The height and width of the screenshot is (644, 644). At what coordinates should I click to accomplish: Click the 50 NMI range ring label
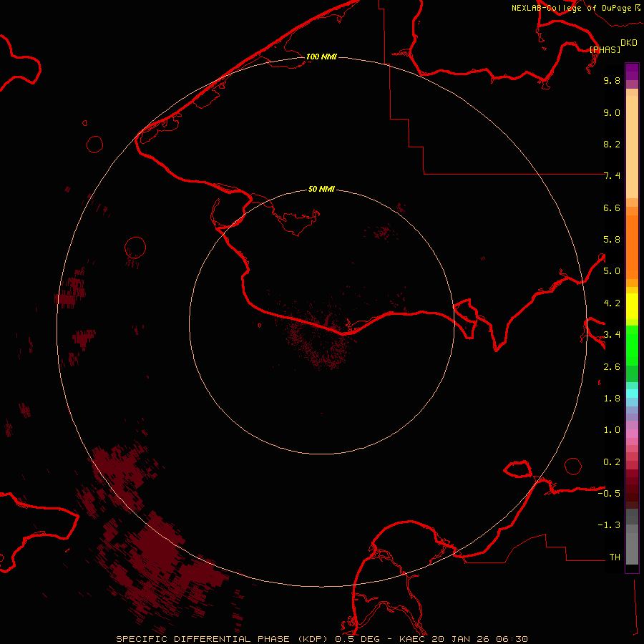321,189
